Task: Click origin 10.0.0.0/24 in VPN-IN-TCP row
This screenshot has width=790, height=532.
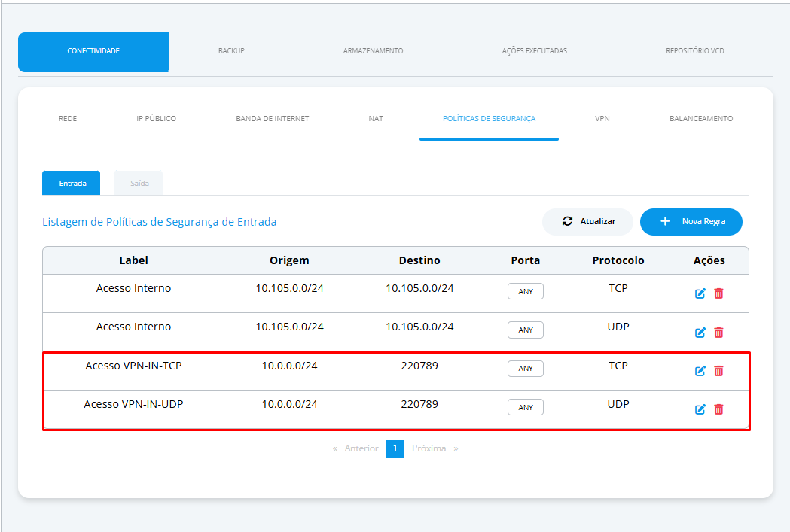Action: (x=290, y=366)
